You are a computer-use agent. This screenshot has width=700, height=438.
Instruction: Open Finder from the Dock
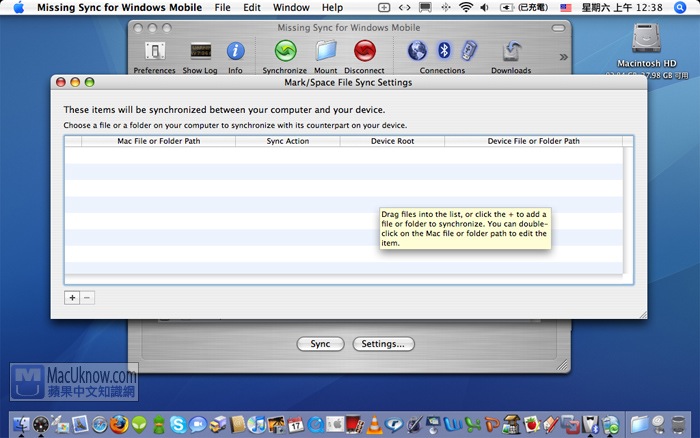(21, 424)
